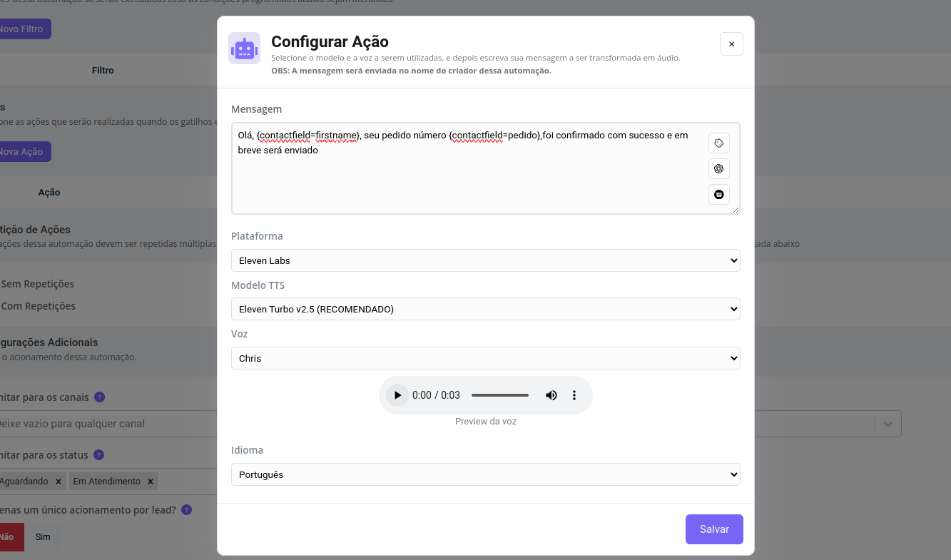Open the tag variable insert icon

point(718,143)
